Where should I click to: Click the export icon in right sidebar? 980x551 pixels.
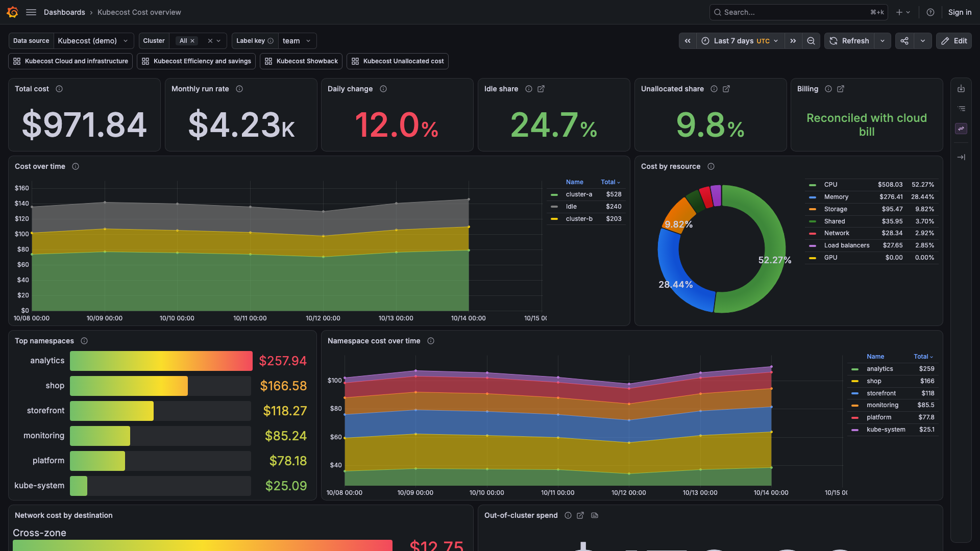coord(961,89)
